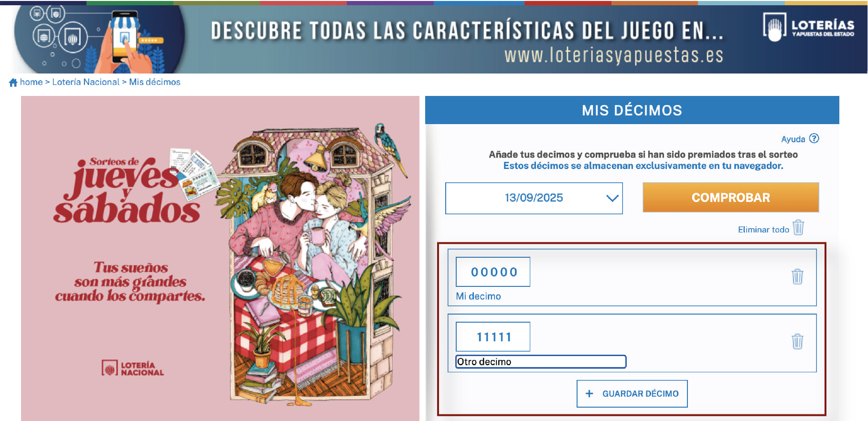The height and width of the screenshot is (421, 868).
Task: Click the plus icon in Guardar Décimo
Action: pos(589,393)
